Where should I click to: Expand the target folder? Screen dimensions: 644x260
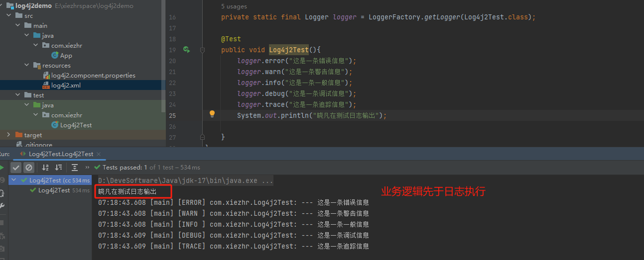[9, 135]
